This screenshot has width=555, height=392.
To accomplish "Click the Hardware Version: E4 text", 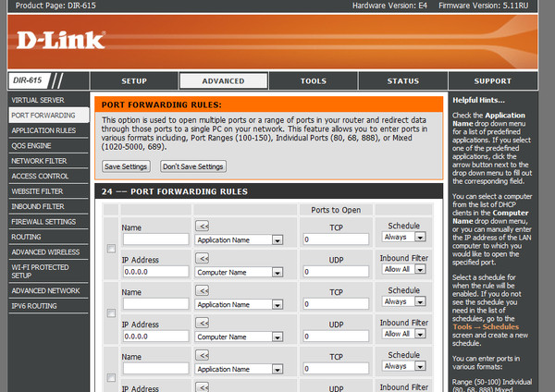I will [389, 6].
